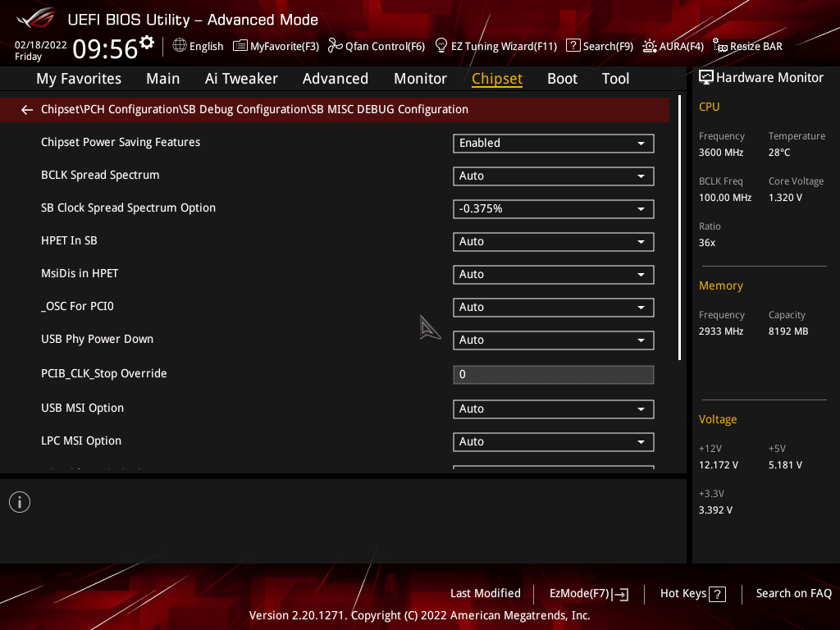The width and height of the screenshot is (840, 630).
Task: Click EzMode exit arrow icon
Action: click(x=620, y=594)
